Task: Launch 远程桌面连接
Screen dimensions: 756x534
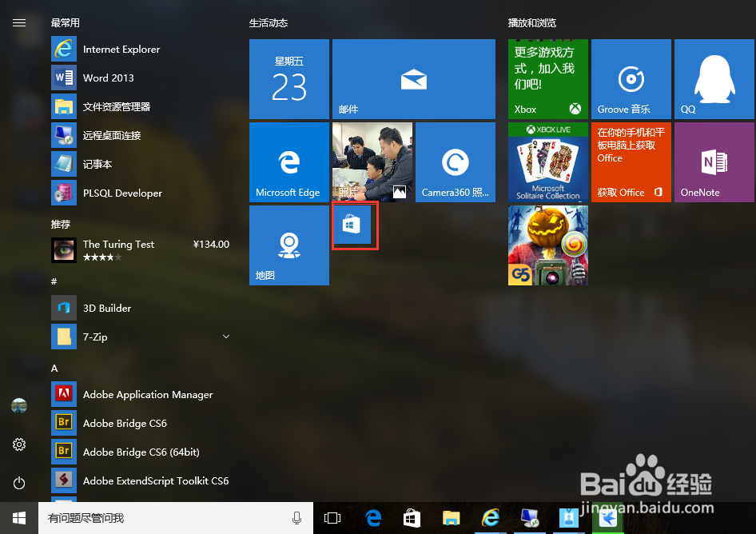Action: pyautogui.click(x=141, y=136)
